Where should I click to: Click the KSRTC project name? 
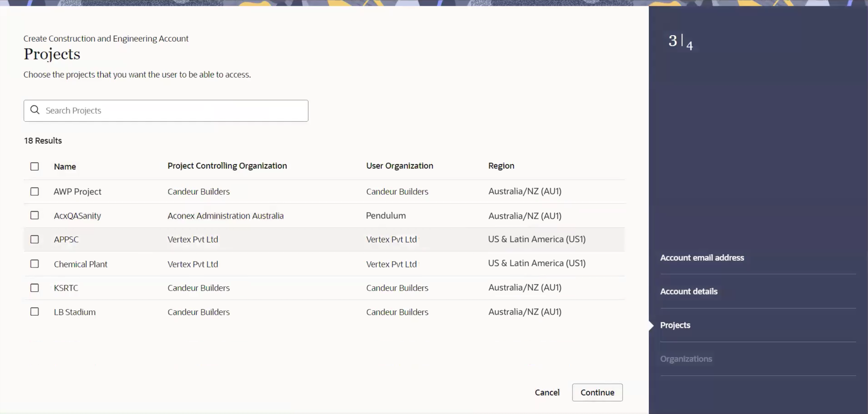66,288
